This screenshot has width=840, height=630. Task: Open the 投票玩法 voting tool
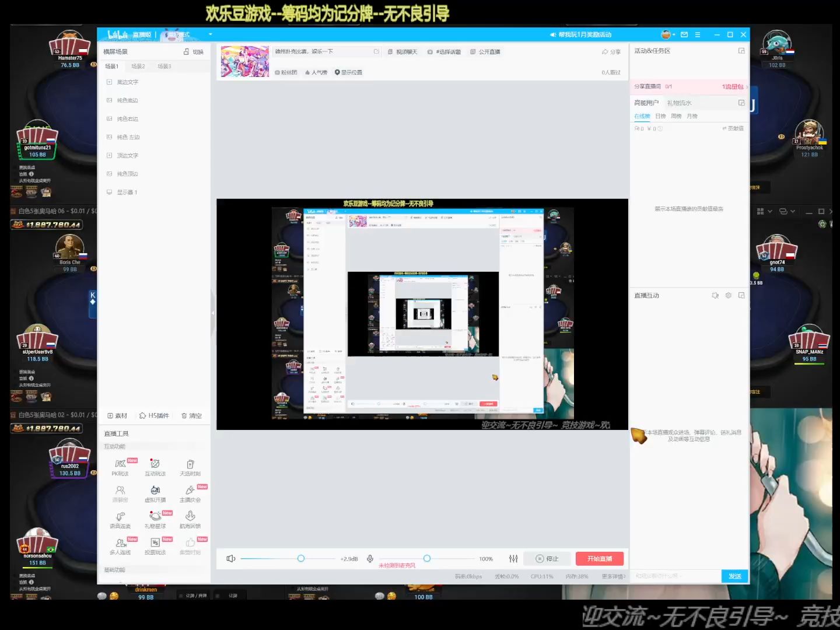point(155,546)
